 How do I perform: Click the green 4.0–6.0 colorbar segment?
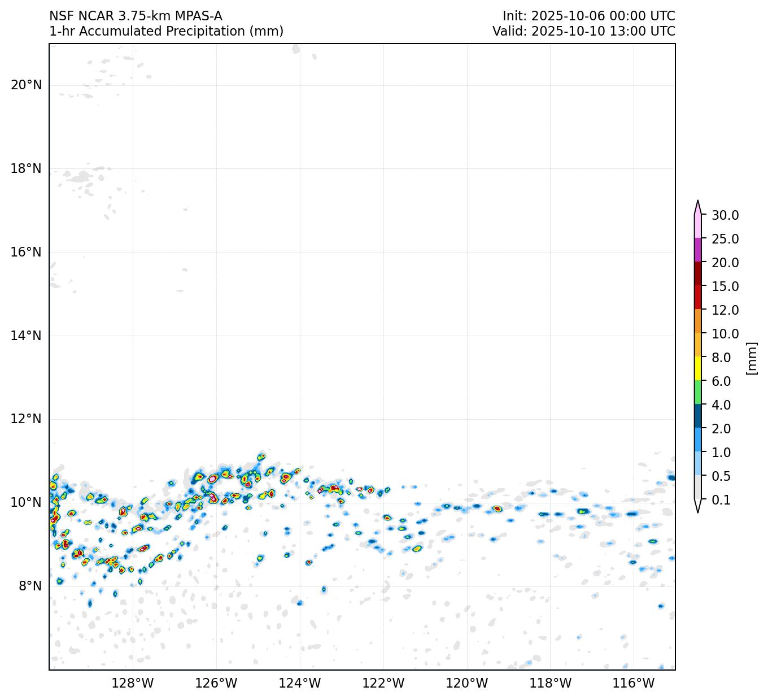point(698,392)
